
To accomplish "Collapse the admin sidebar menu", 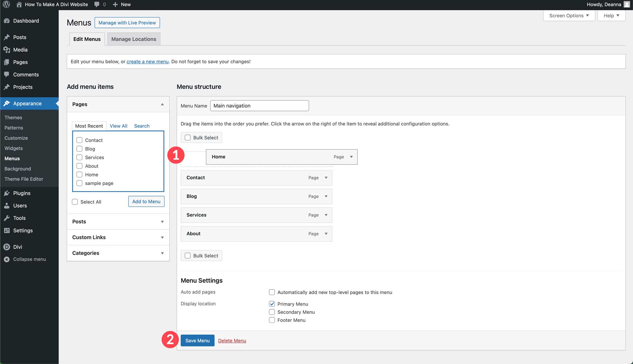I will pyautogui.click(x=7, y=259).
